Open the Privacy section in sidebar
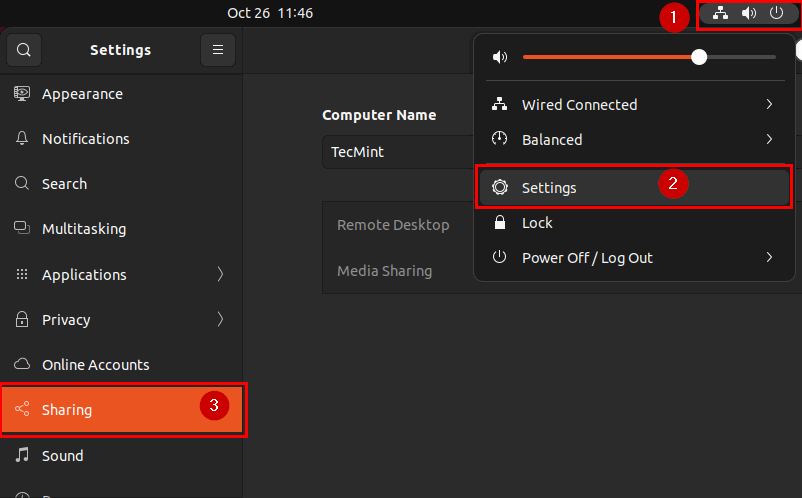802x498 pixels. 66,320
